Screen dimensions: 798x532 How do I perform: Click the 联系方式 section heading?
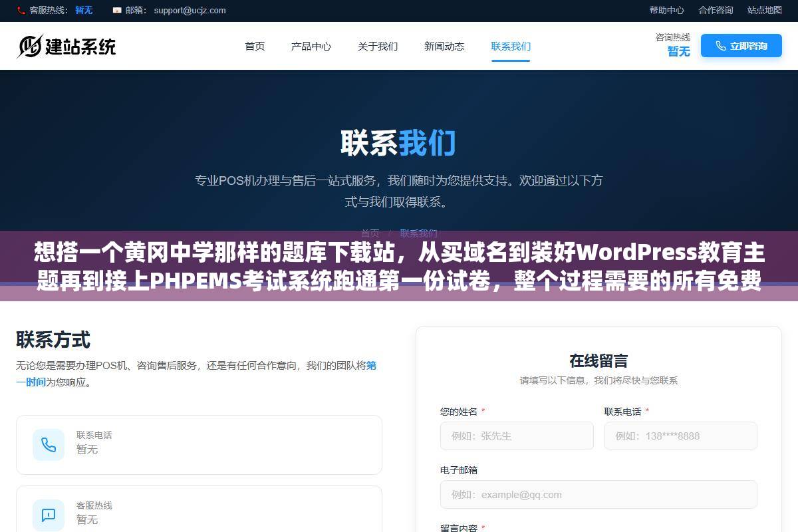[53, 340]
